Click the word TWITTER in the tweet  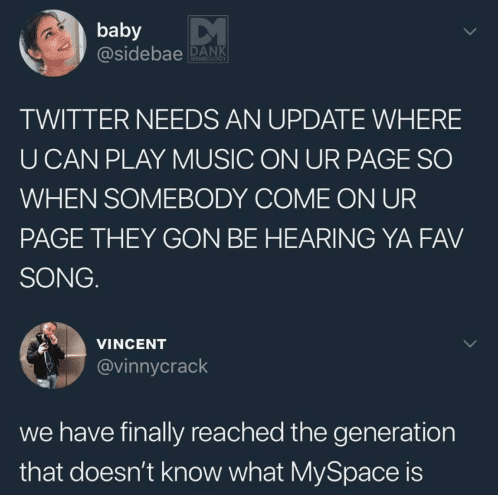(75, 119)
